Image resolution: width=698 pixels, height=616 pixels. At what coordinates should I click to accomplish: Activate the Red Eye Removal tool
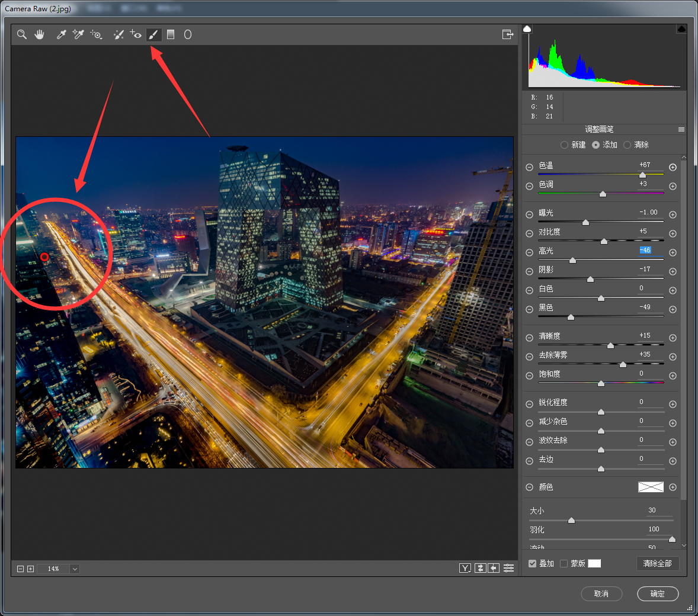136,34
